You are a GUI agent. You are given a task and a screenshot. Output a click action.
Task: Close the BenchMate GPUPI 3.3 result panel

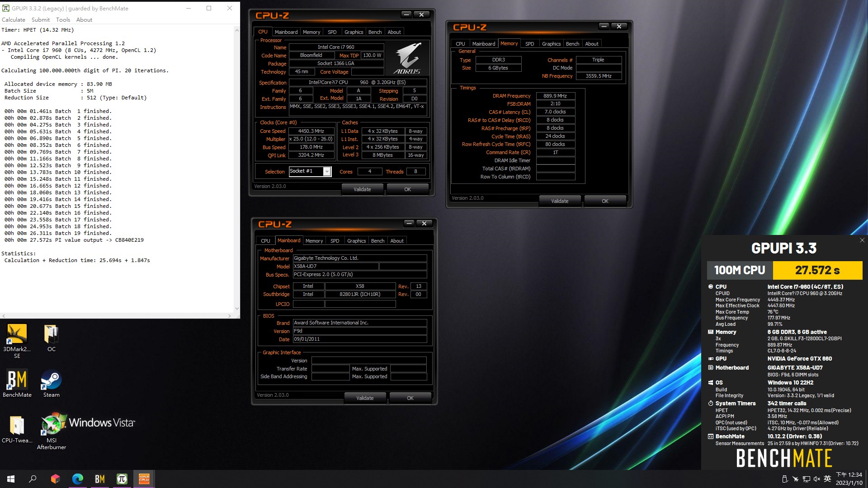coord(862,240)
